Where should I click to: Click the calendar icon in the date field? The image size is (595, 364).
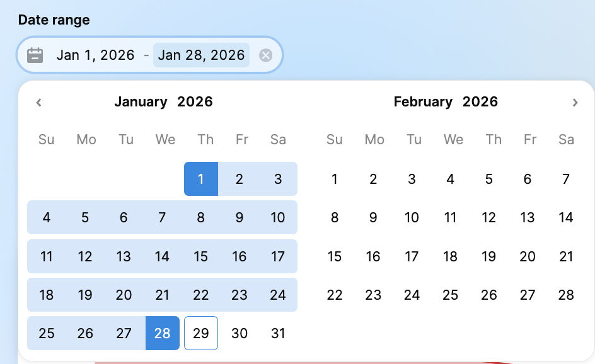coord(35,55)
